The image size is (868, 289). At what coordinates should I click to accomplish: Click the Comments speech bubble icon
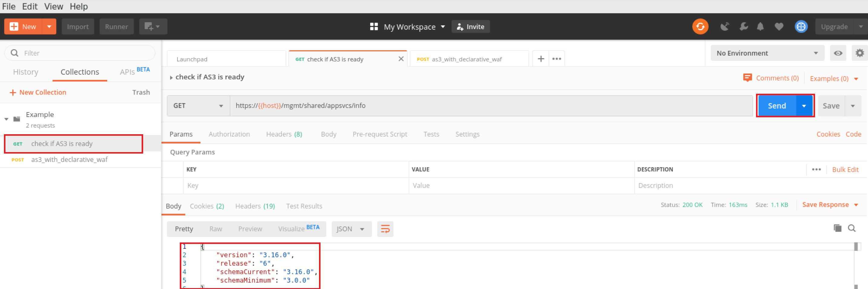pyautogui.click(x=747, y=78)
